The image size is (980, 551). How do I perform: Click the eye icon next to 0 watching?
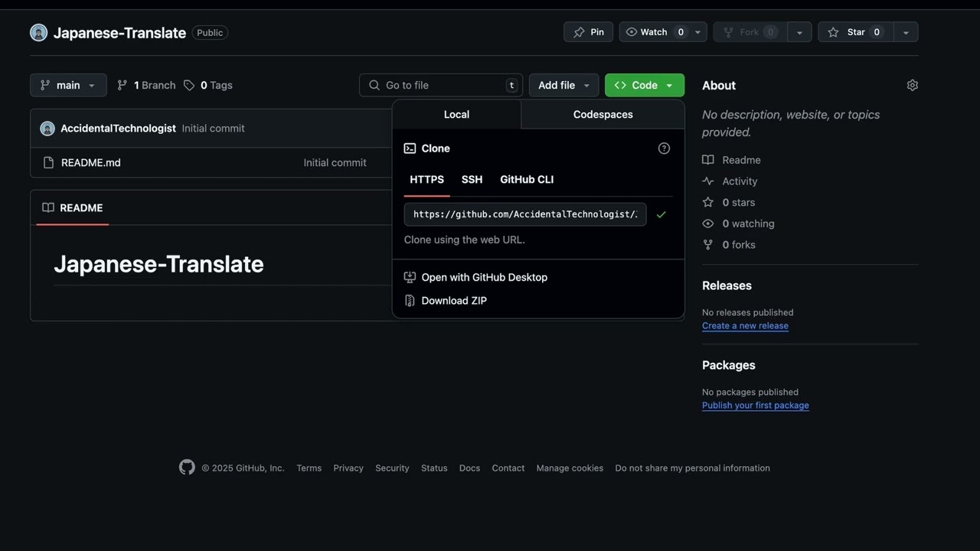tap(708, 223)
